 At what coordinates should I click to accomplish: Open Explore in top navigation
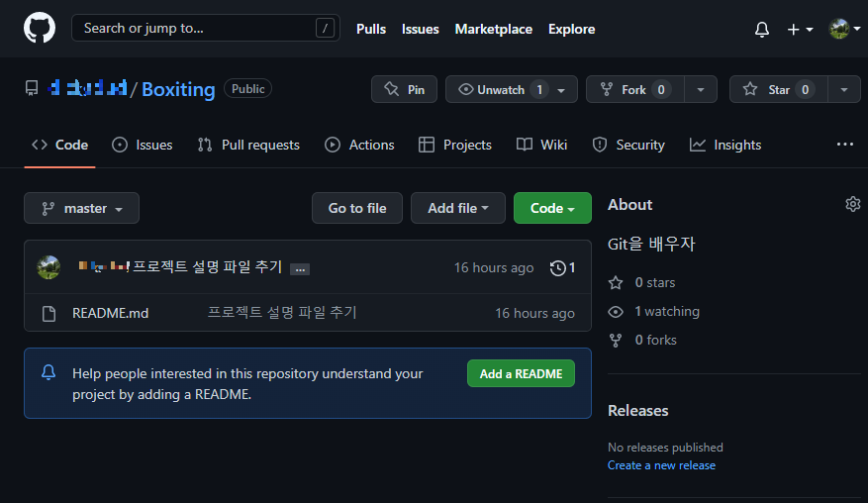(x=571, y=29)
